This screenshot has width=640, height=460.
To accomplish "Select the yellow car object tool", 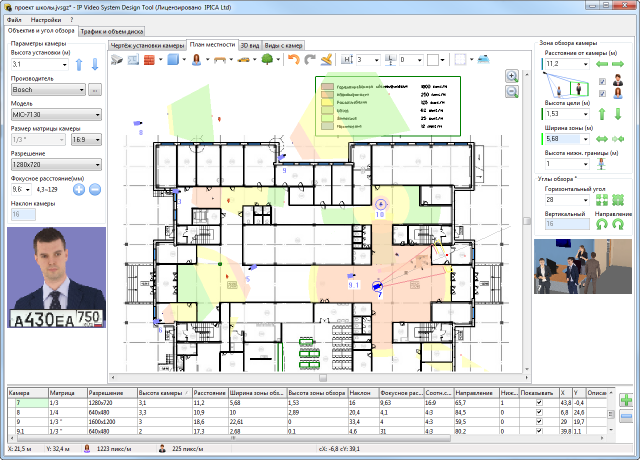I will tap(244, 60).
